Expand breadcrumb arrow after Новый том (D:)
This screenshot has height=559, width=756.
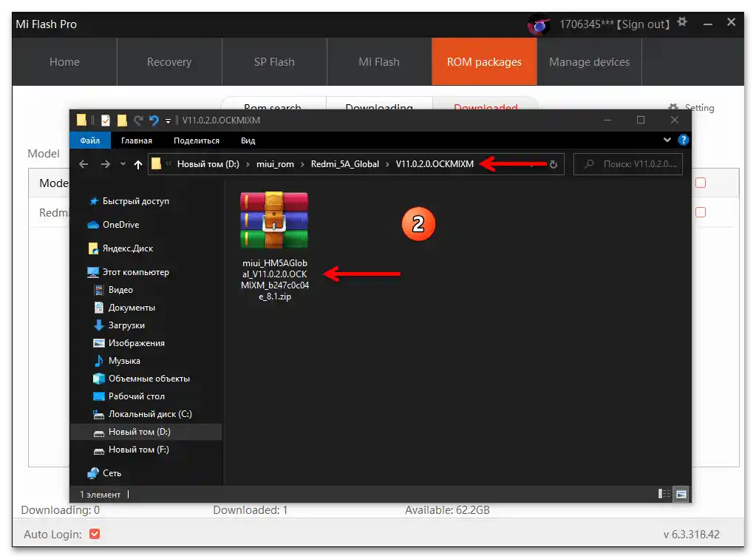(248, 164)
